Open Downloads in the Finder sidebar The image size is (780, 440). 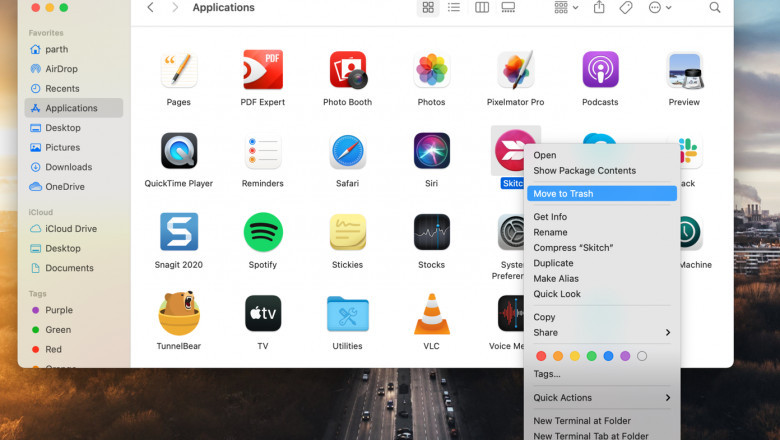click(x=68, y=167)
